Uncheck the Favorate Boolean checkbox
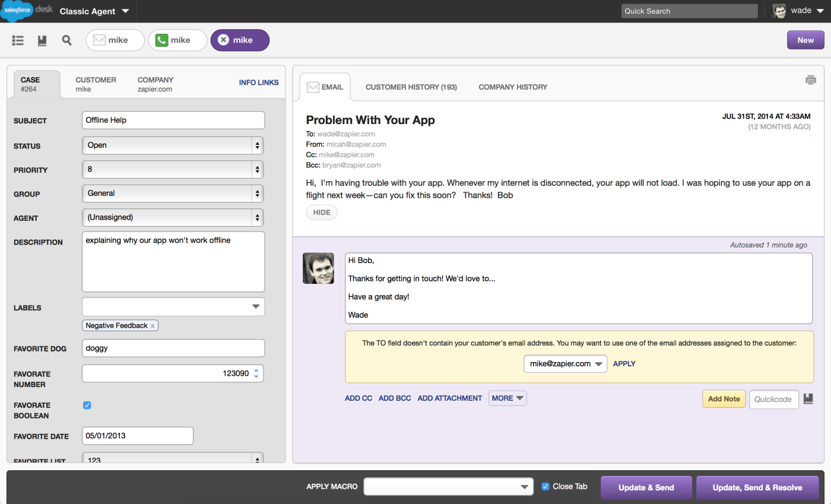The width and height of the screenshot is (831, 504). point(87,405)
